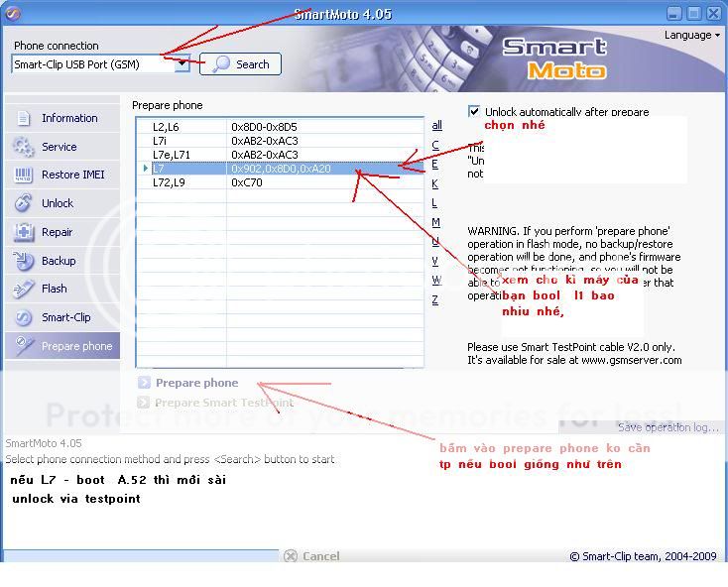
Task: Open the Backup section
Action: point(62,261)
